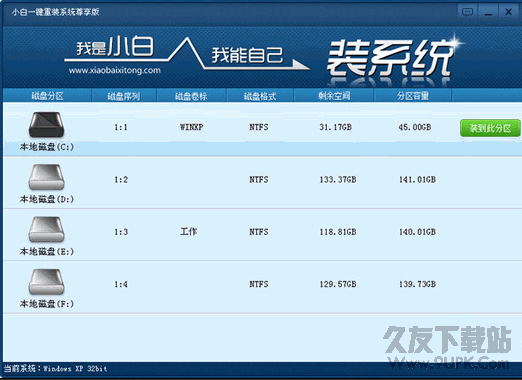Open www.xiaobaixitong.com website link

[x=115, y=71]
